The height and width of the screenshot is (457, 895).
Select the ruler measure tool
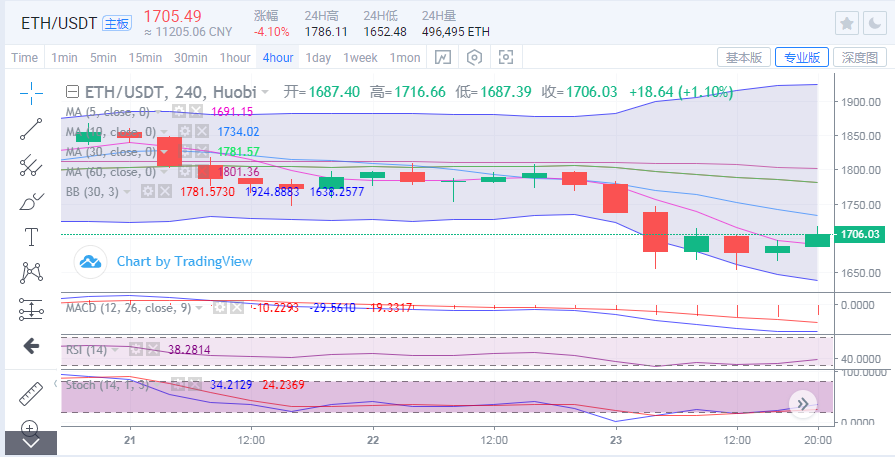(31, 394)
